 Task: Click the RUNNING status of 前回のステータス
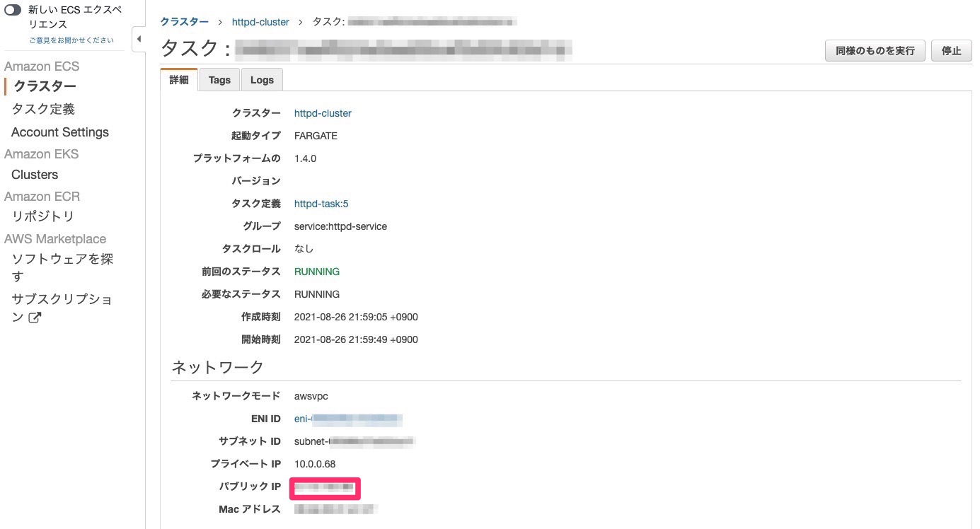(x=316, y=271)
